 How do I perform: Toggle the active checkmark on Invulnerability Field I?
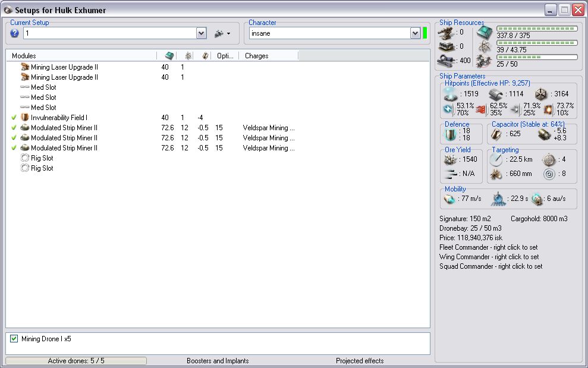(14, 117)
